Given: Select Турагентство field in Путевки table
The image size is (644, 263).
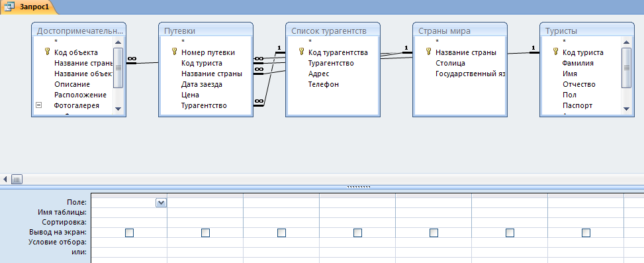Looking at the screenshot, I should click(204, 105).
